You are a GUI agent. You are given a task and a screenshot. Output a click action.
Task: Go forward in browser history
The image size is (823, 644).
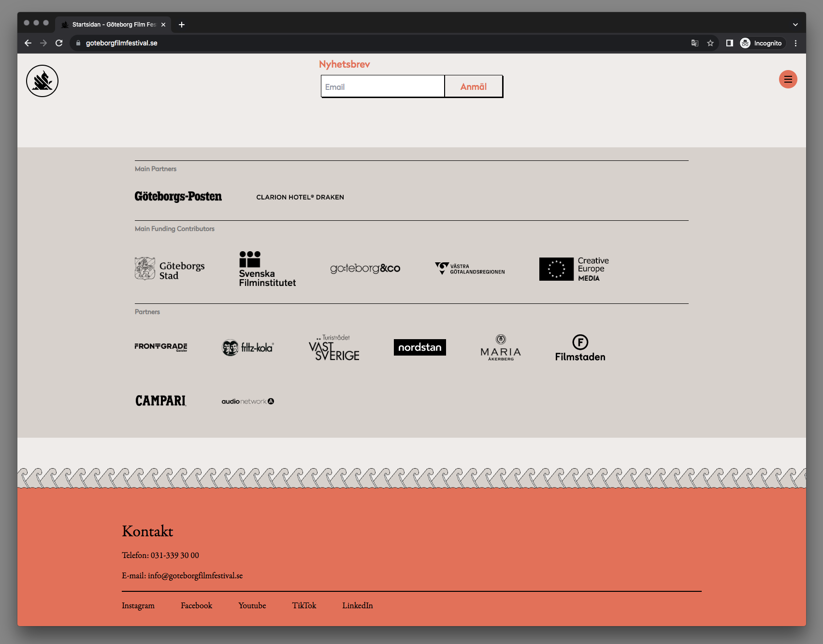[x=43, y=43]
